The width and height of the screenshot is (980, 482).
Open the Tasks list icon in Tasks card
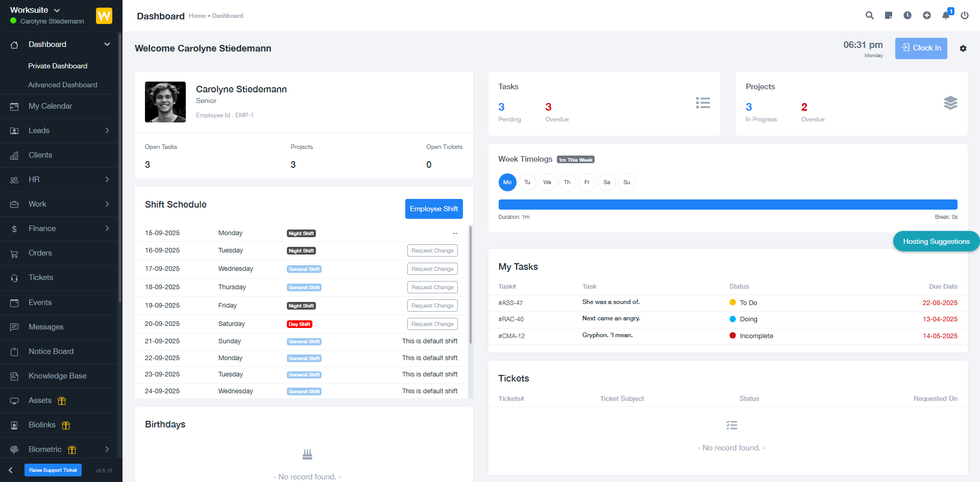click(703, 103)
